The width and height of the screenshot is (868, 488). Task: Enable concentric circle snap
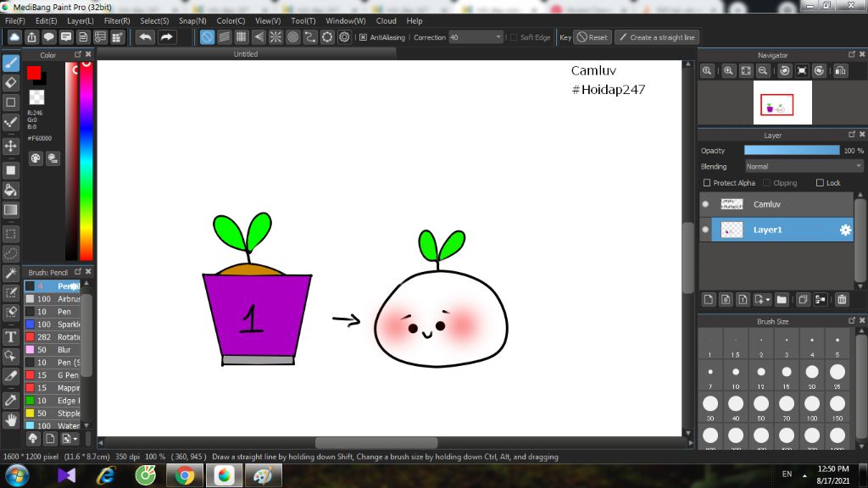click(292, 37)
